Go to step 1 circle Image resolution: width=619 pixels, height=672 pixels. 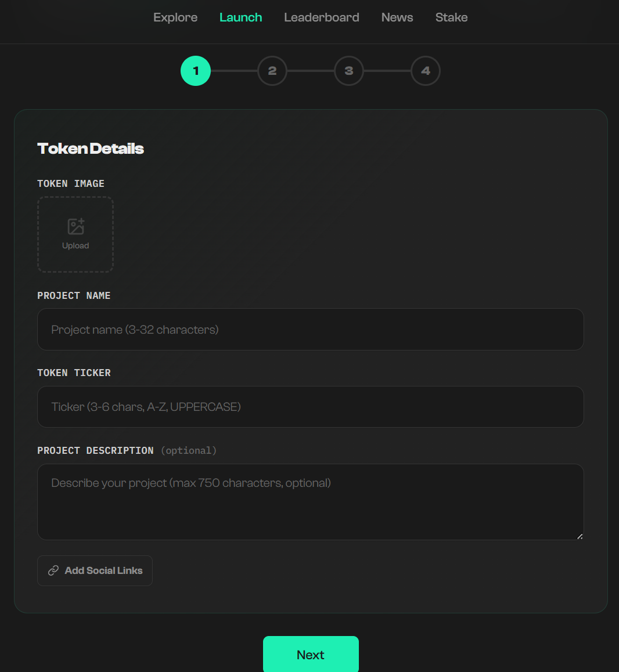(196, 71)
